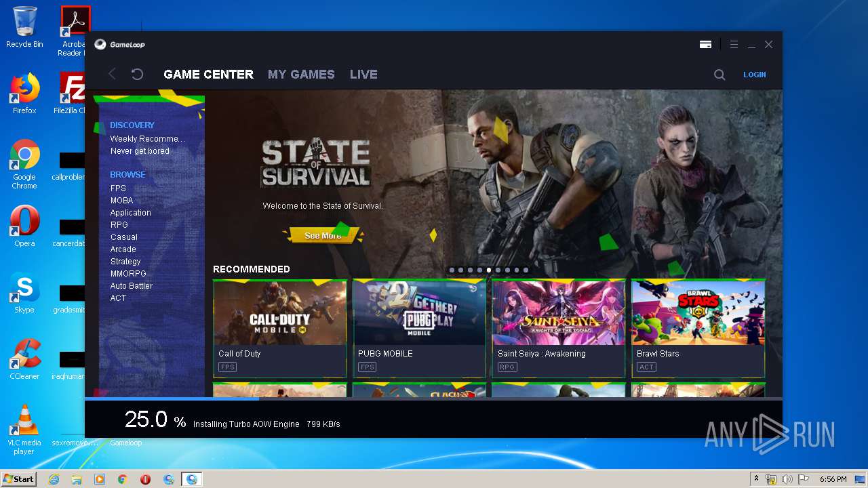Browse the MOBA category
868x488 pixels.
click(x=121, y=201)
